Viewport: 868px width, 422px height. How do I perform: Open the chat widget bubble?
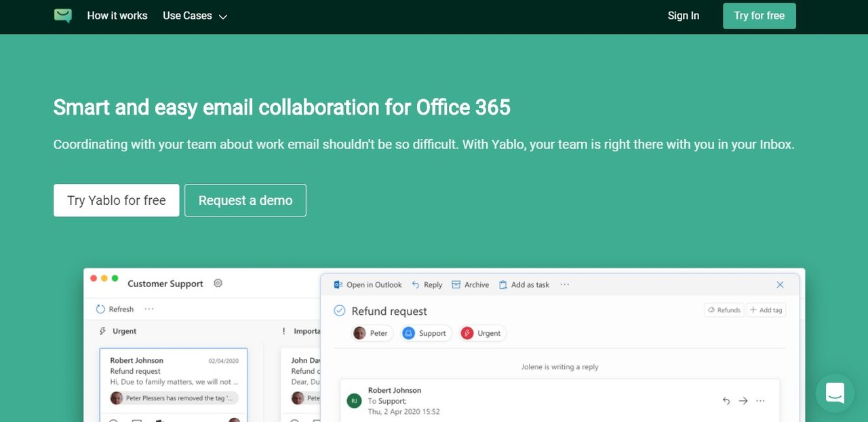(835, 393)
